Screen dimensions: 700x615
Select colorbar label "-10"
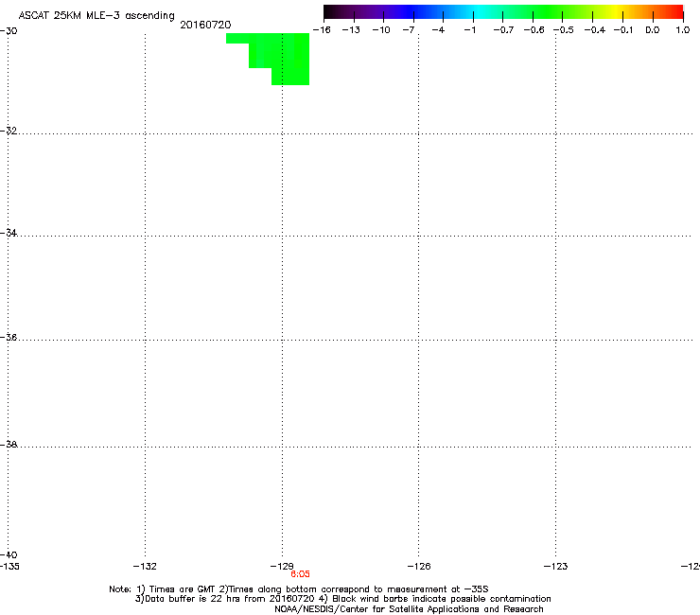coord(381,30)
